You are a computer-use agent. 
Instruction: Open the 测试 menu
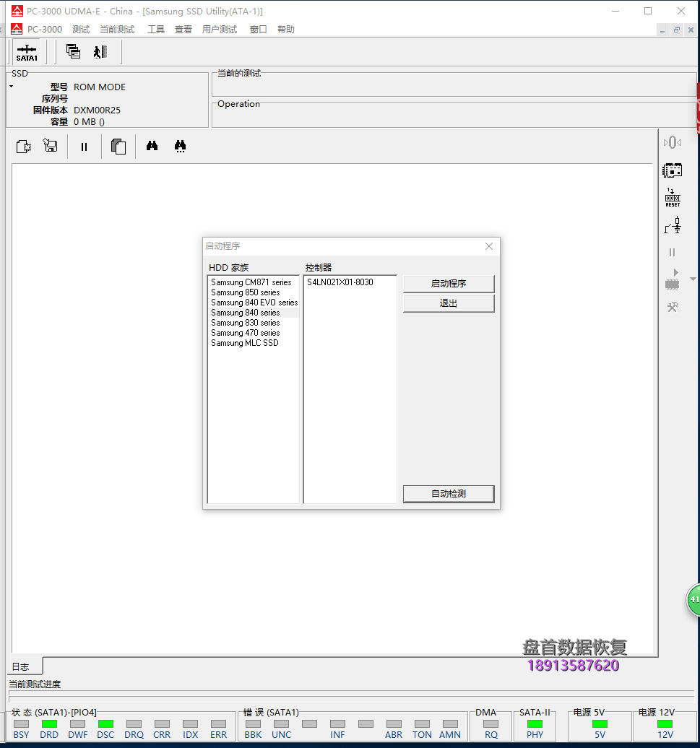(x=81, y=29)
